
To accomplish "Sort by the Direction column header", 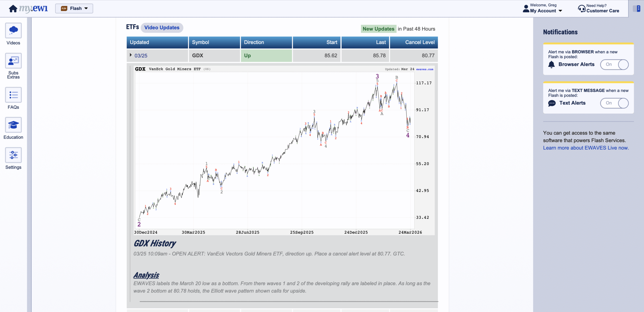I will (x=266, y=42).
